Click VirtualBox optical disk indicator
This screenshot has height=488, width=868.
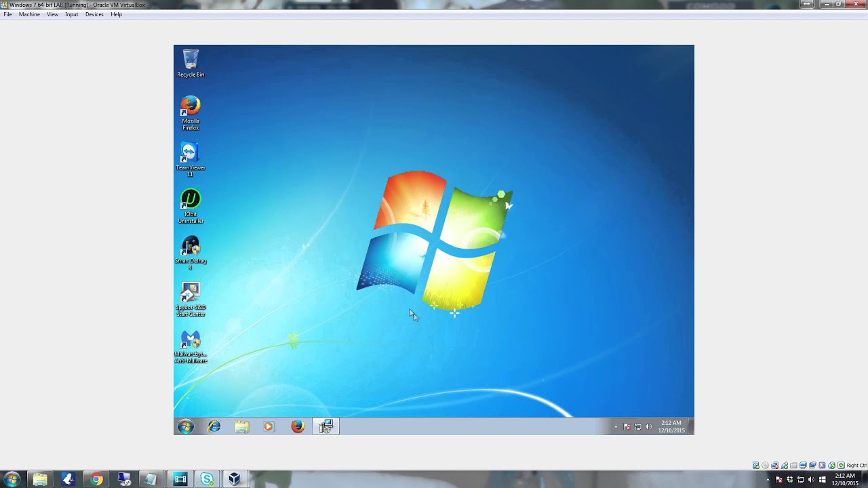click(765, 465)
